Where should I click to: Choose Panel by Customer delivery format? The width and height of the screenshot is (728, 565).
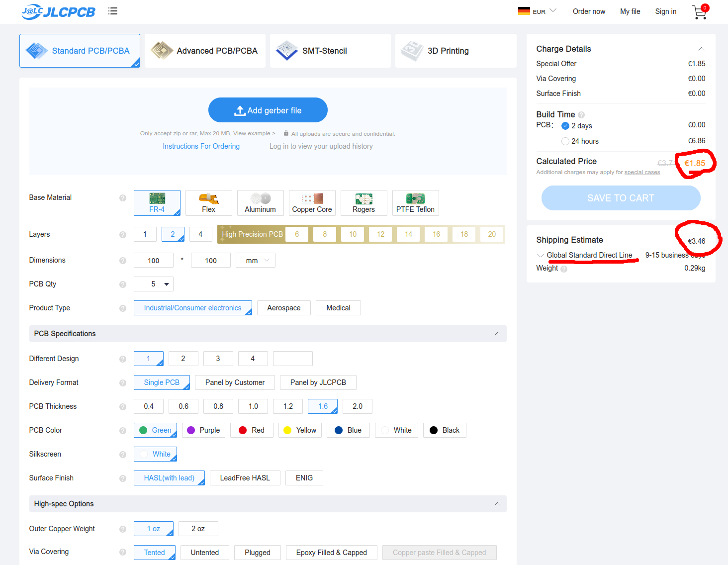235,382
